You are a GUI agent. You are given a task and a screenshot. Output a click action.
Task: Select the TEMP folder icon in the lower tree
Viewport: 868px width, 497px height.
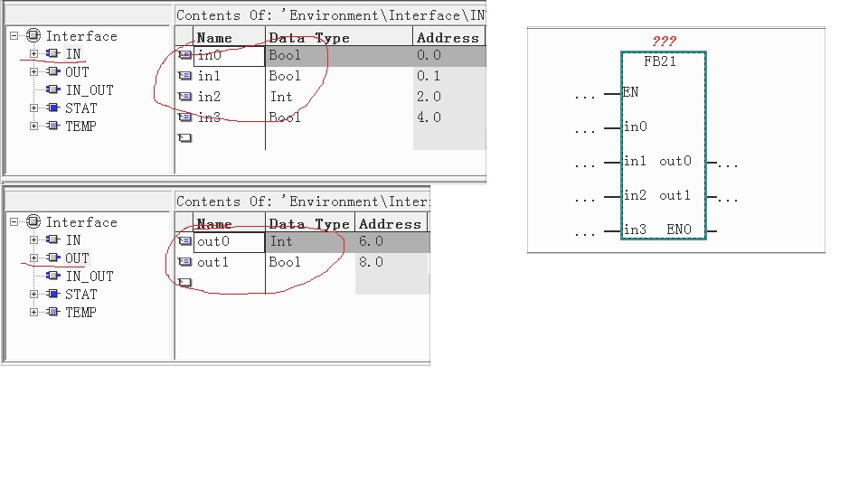[53, 312]
